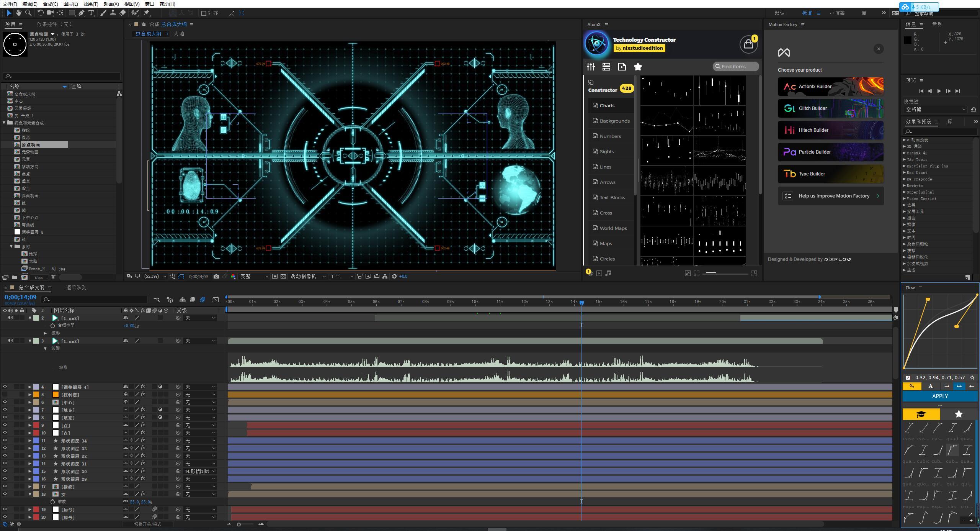Open the AtomX shopping bag cart
The width and height of the screenshot is (980, 531).
point(748,44)
